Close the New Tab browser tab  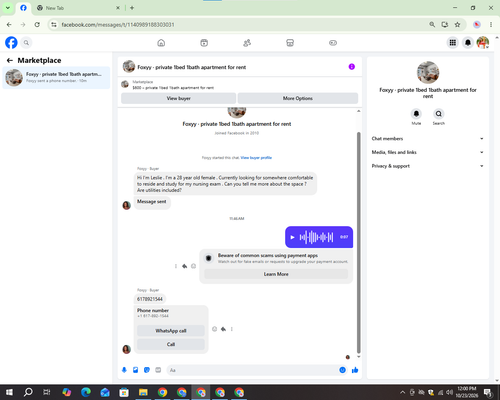[118, 8]
